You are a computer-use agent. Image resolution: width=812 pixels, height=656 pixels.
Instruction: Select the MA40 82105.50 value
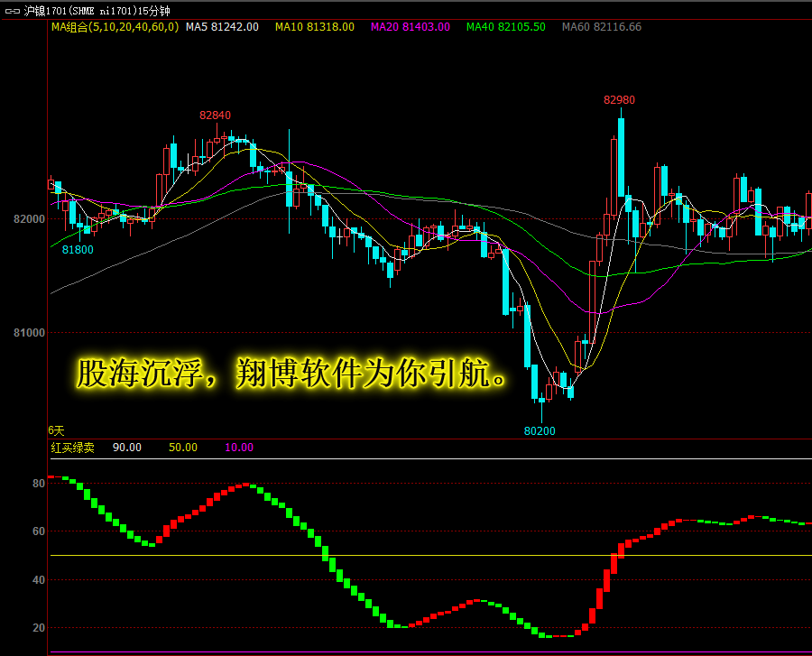tap(506, 27)
